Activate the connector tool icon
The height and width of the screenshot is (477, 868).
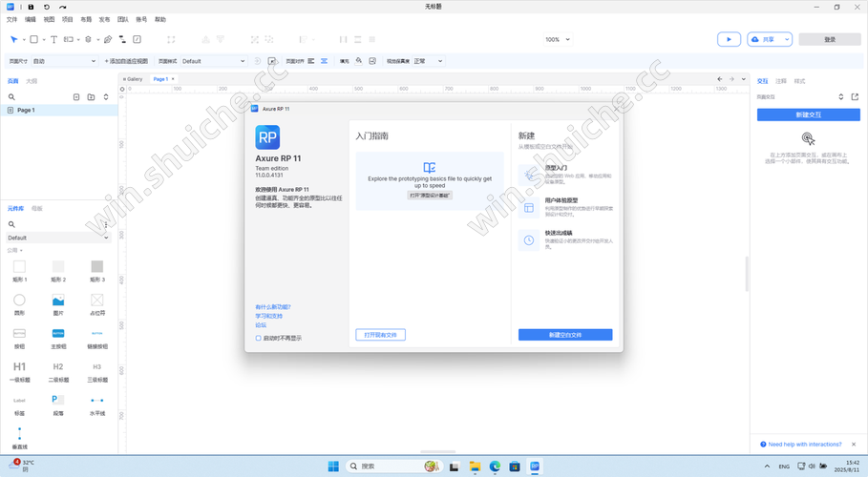[122, 39]
